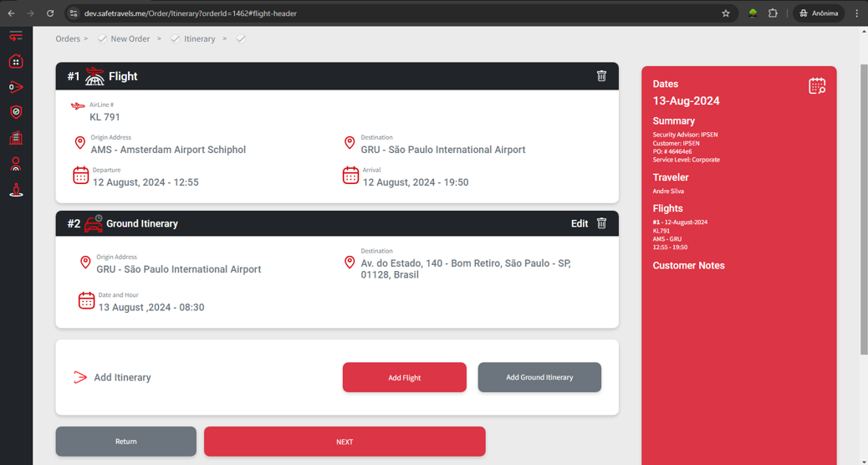The height and width of the screenshot is (465, 868).
Task: Click the paper-plane orders icon in sidebar
Action: pyautogui.click(x=16, y=87)
